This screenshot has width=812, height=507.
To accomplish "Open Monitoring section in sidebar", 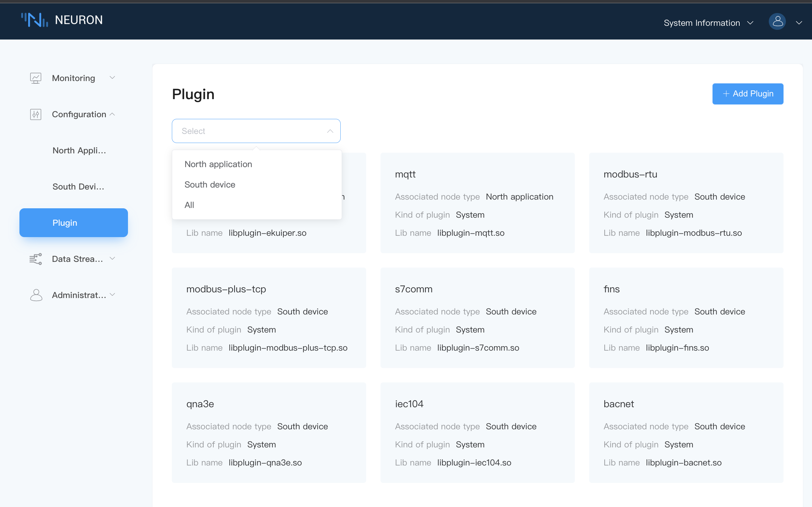I will (73, 78).
